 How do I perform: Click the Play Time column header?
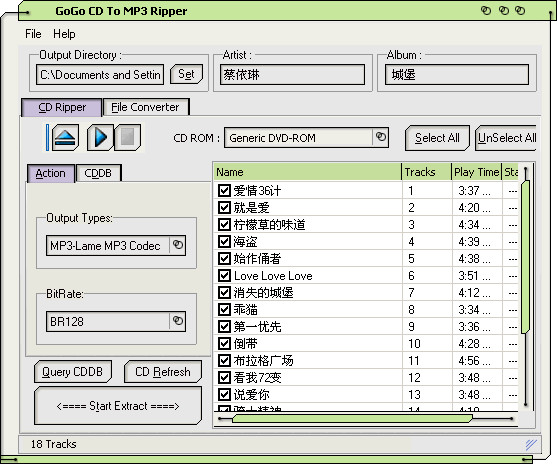[476, 172]
